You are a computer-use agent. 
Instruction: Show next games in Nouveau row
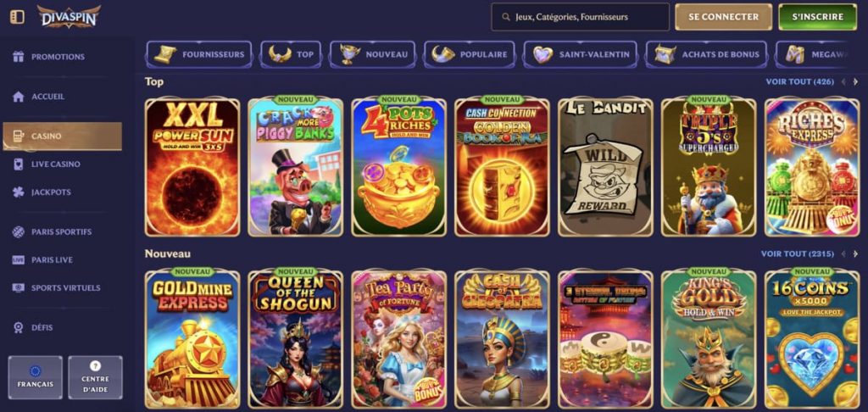point(855,253)
